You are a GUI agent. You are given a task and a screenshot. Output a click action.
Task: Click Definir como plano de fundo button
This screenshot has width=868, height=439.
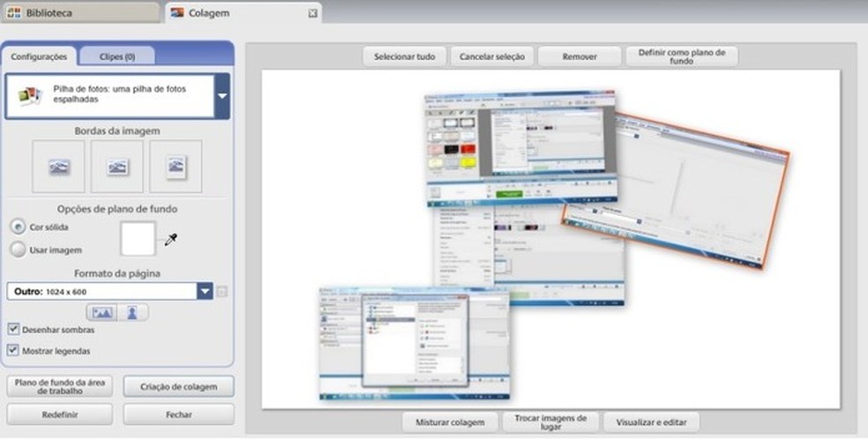coord(682,56)
